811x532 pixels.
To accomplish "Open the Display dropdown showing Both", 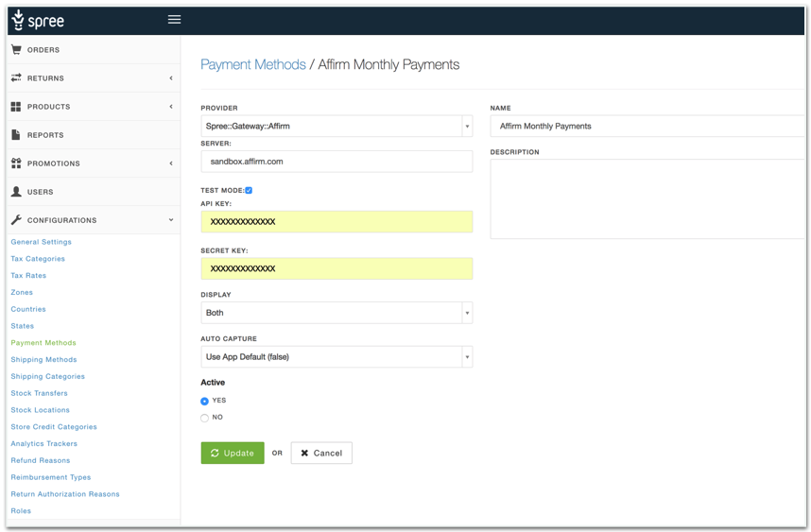I will click(336, 313).
